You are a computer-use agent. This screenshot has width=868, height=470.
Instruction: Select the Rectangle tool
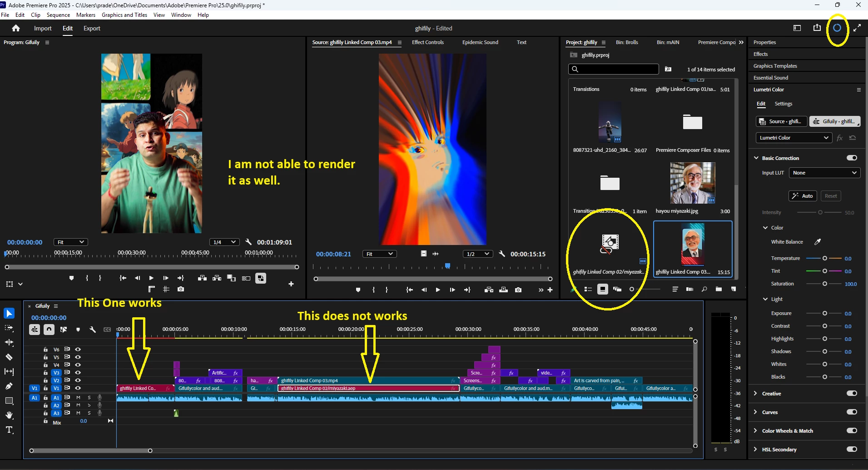(9, 400)
